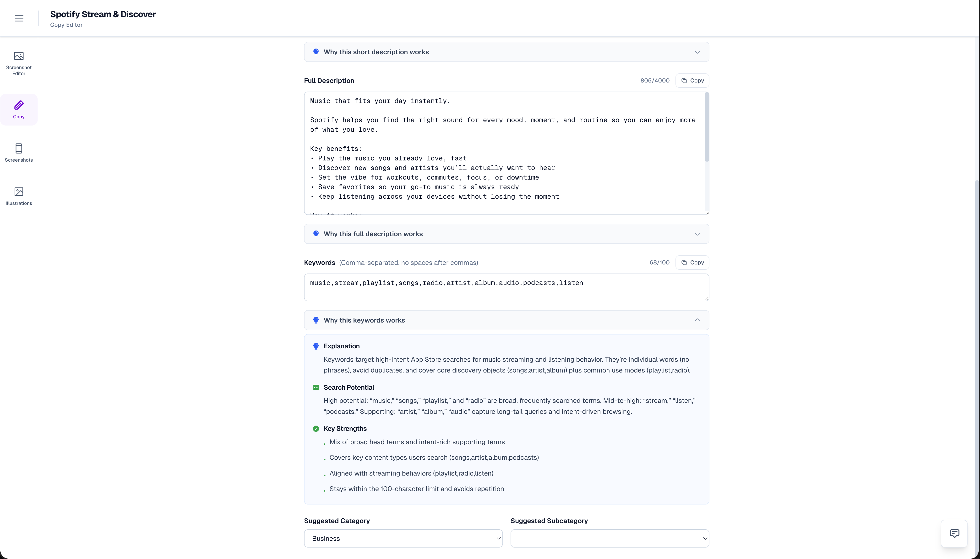Click copy icon in Full Description Copy button
The height and width of the screenshot is (559, 980).
(684, 81)
